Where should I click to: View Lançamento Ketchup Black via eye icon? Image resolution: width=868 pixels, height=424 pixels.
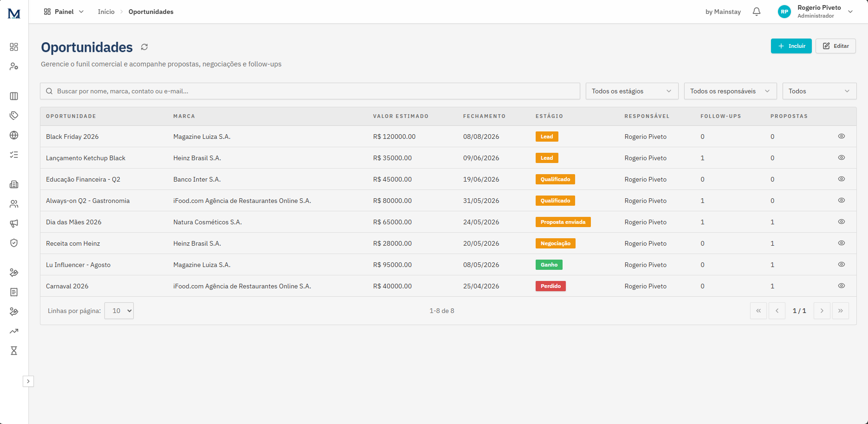[842, 157]
